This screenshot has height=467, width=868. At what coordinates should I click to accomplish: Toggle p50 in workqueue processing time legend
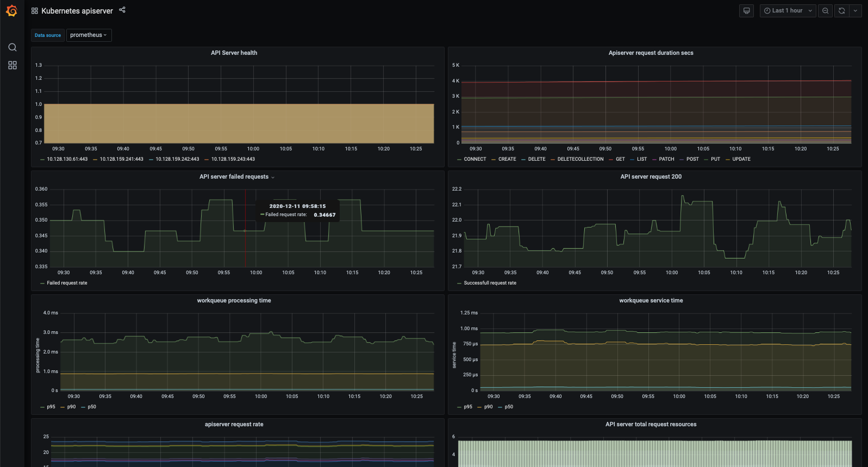(x=92, y=407)
